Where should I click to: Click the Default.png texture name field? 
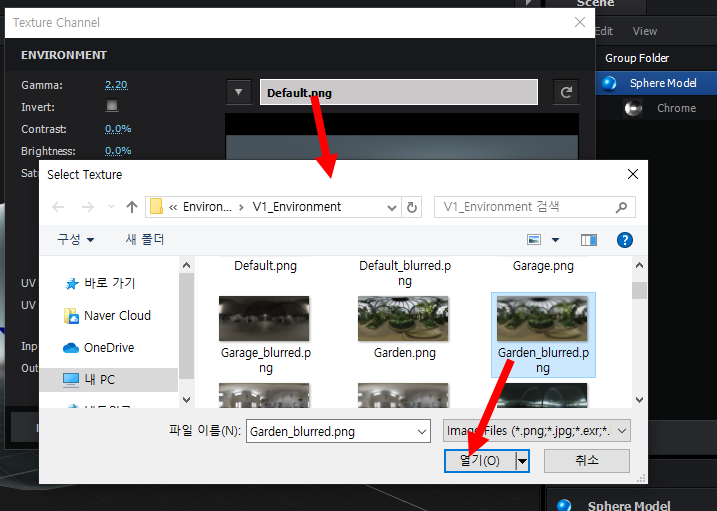[399, 92]
